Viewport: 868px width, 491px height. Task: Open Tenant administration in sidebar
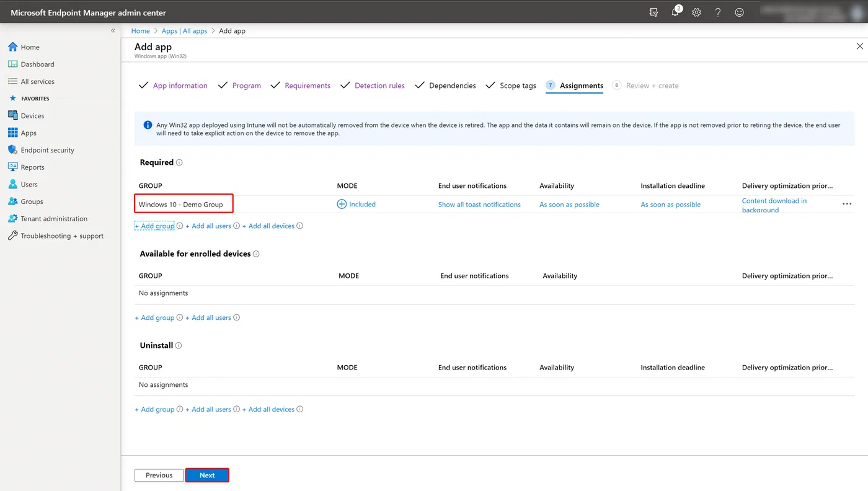[54, 219]
